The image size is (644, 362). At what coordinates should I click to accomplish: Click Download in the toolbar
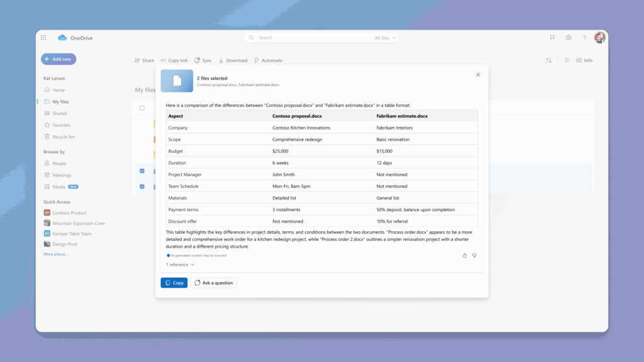(233, 60)
